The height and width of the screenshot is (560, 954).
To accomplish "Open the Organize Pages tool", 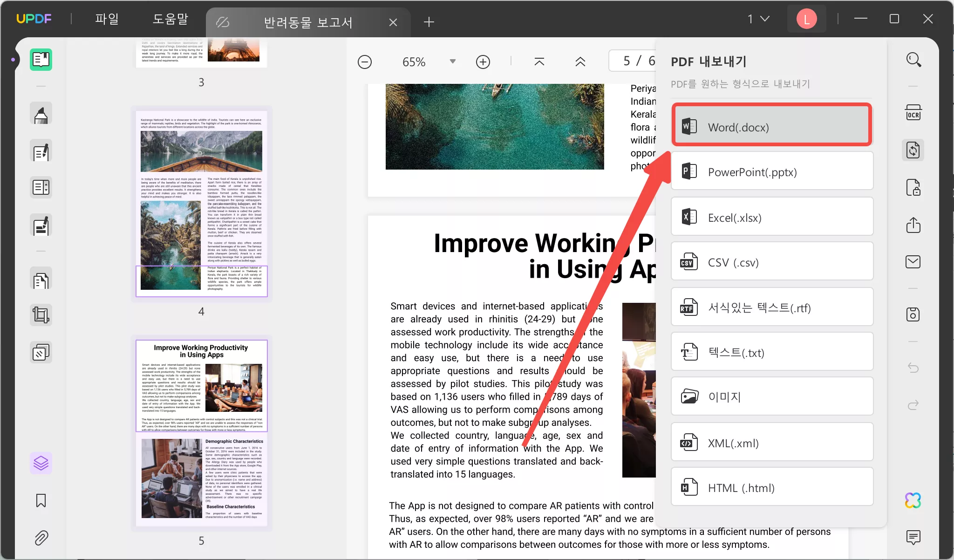I will [x=41, y=279].
